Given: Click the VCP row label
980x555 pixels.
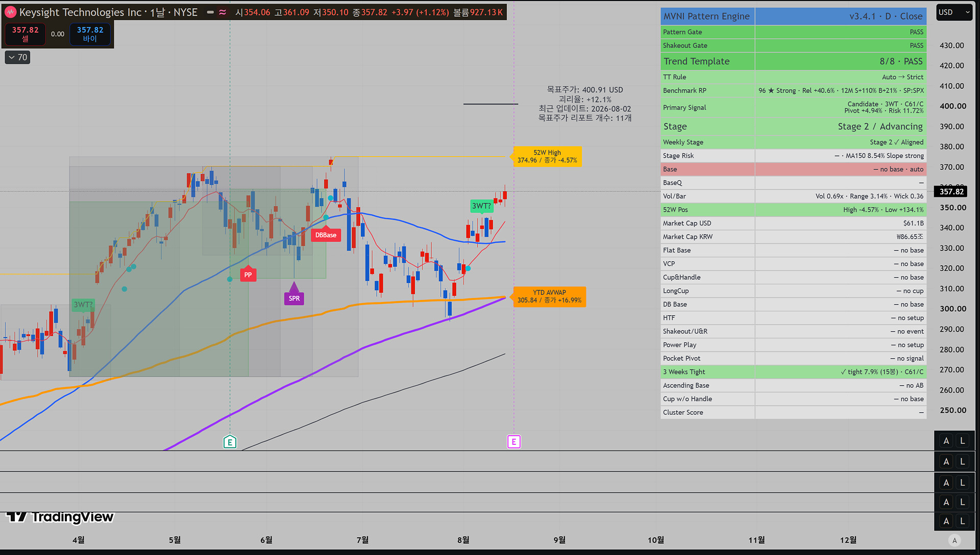Looking at the screenshot, I should pyautogui.click(x=669, y=264).
